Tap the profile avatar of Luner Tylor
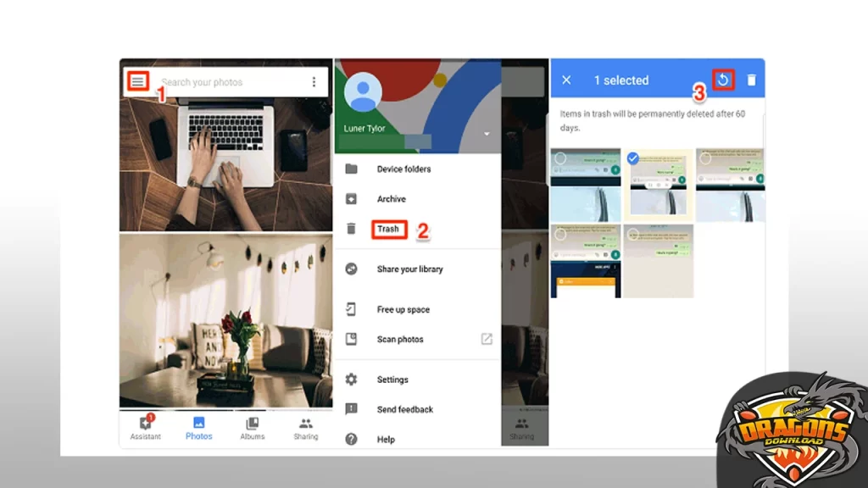Screen dimensions: 868x488 point(364,92)
